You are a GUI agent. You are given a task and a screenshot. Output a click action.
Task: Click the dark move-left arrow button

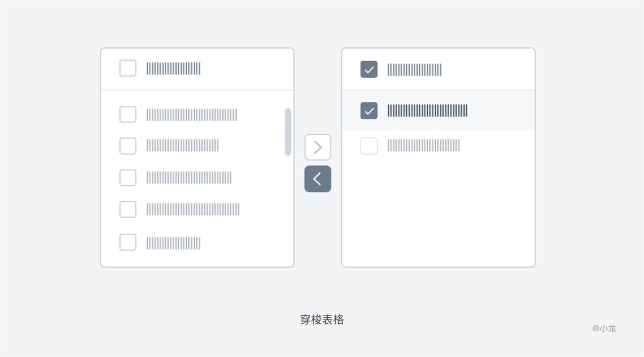point(318,179)
